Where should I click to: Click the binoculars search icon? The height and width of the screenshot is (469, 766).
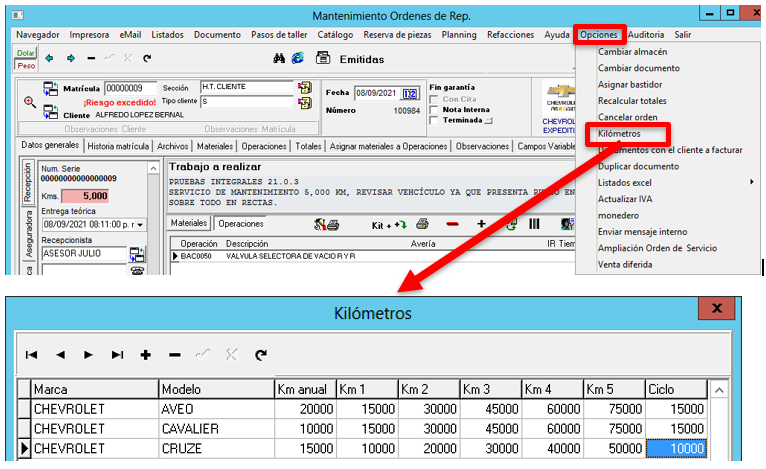click(x=280, y=58)
